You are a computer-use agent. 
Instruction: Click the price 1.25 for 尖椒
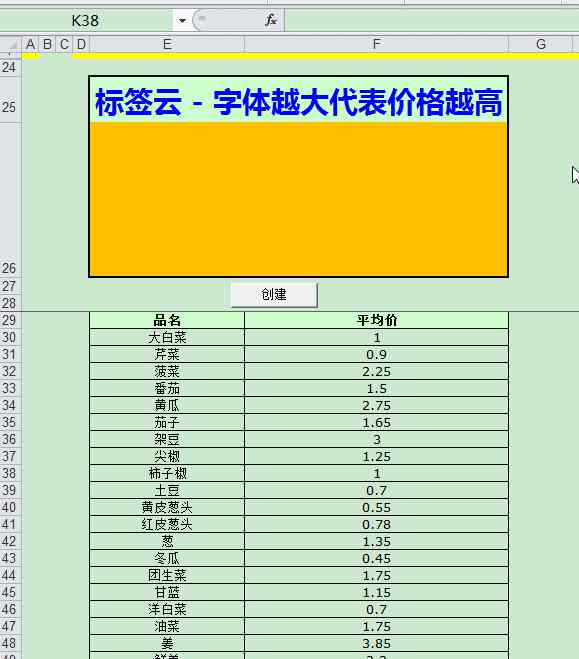pyautogui.click(x=376, y=456)
